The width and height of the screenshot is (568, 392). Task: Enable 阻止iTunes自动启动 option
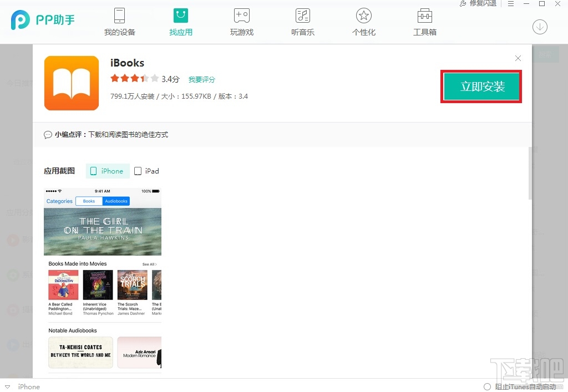(486, 387)
